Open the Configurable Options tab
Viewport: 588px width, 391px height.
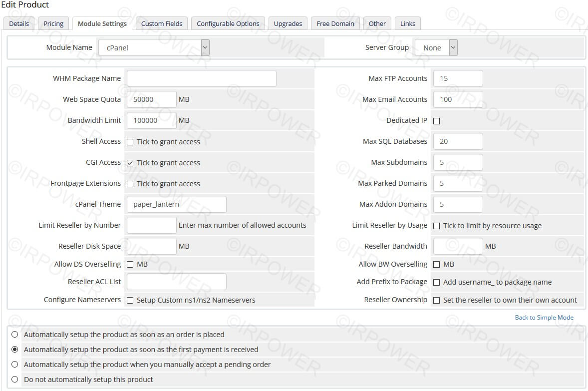point(228,23)
